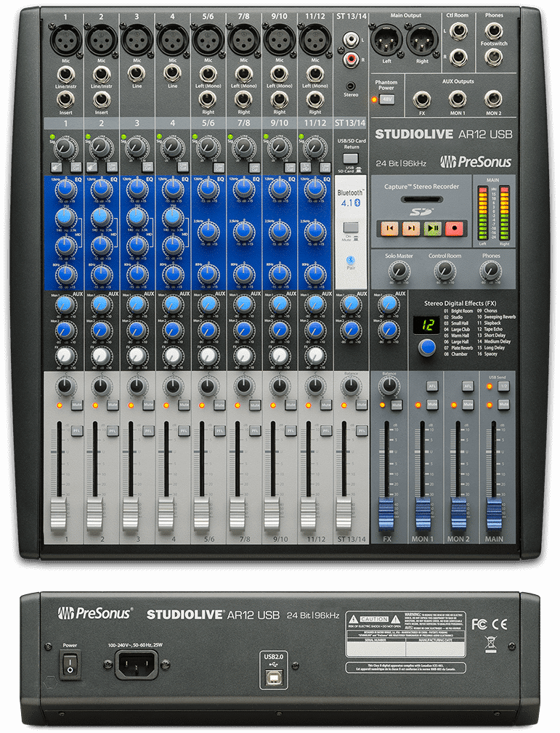Click the channel 1 Insert jack
The image size is (560, 733).
tap(65, 100)
